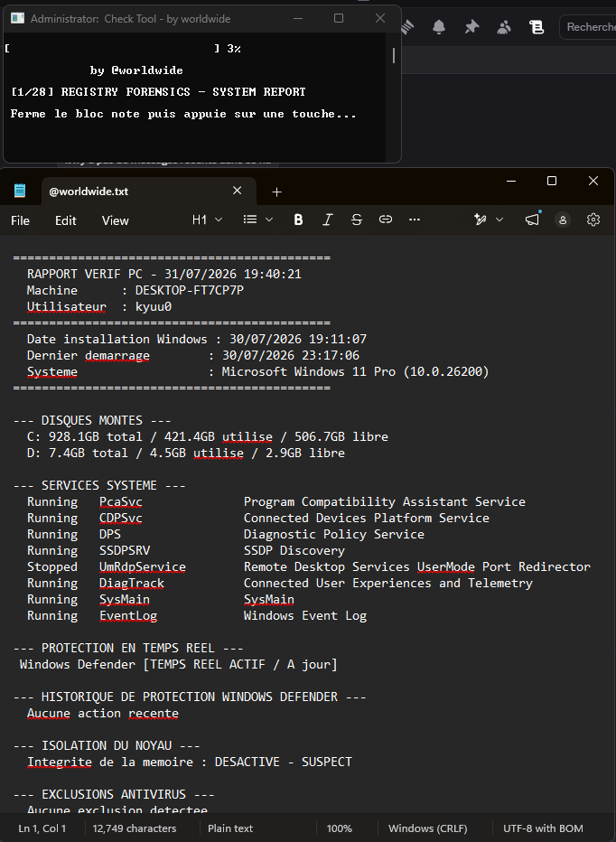
Task: Click the DiagTrack service name
Action: coord(132,584)
